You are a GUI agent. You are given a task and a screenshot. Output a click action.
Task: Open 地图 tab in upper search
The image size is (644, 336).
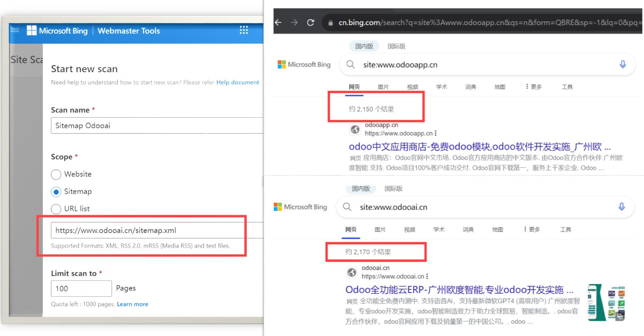[x=500, y=87]
